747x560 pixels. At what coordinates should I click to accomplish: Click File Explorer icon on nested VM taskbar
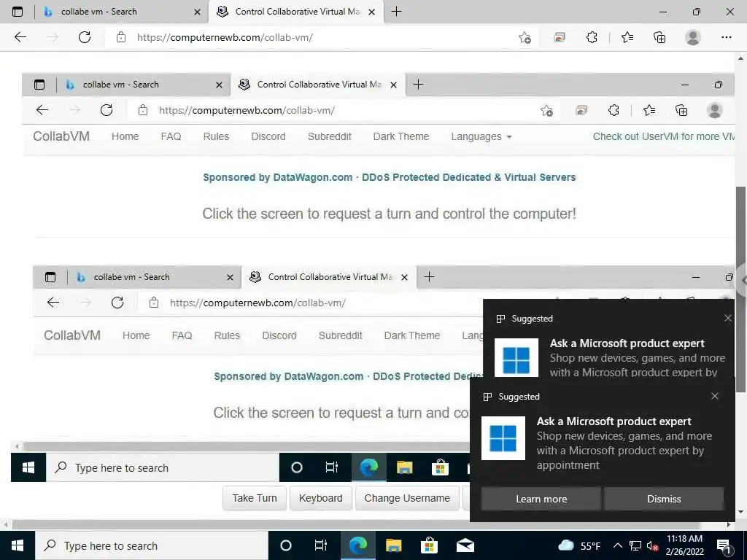pos(404,467)
